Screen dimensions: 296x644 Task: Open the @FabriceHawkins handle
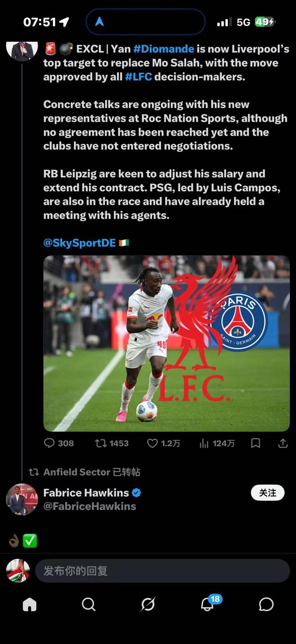[x=90, y=507]
